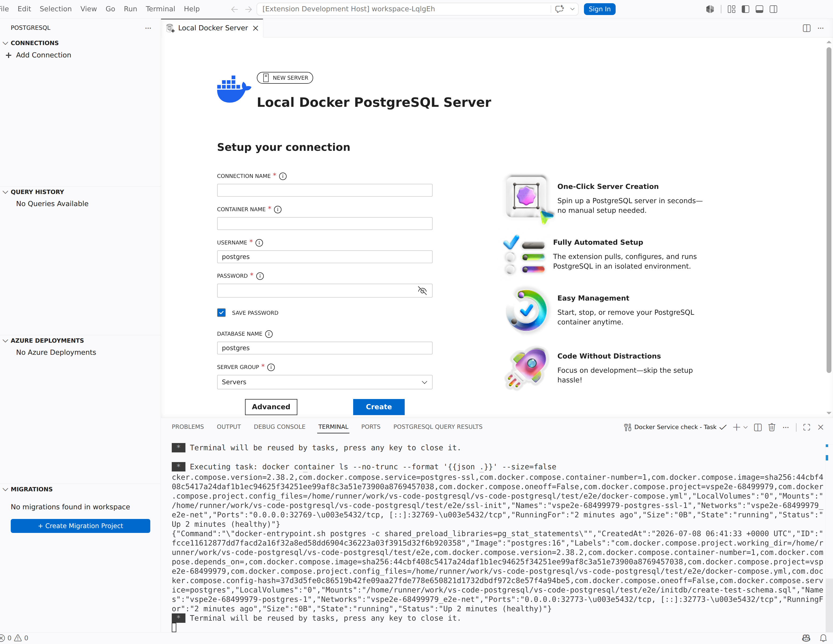
Task: Open the Edit menu
Action: pyautogui.click(x=24, y=9)
